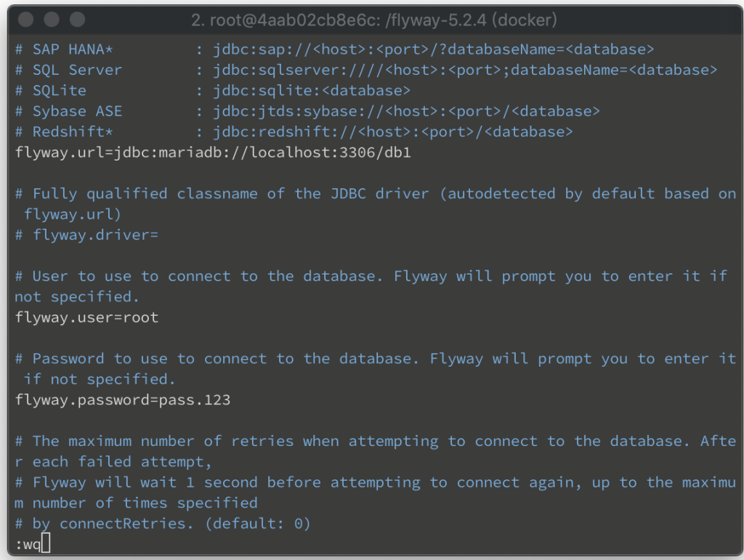Click 'Password to use to connect' comment

click(150, 359)
